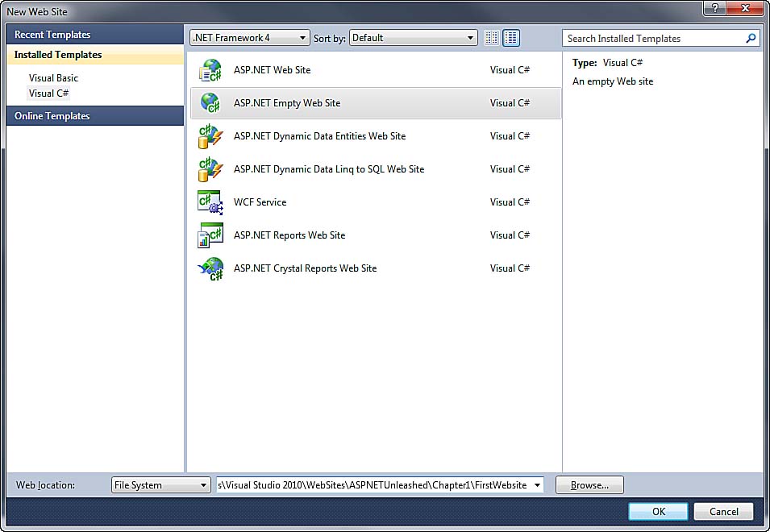770x532 pixels.
Task: Click the help question mark button
Action: pyautogui.click(x=715, y=8)
